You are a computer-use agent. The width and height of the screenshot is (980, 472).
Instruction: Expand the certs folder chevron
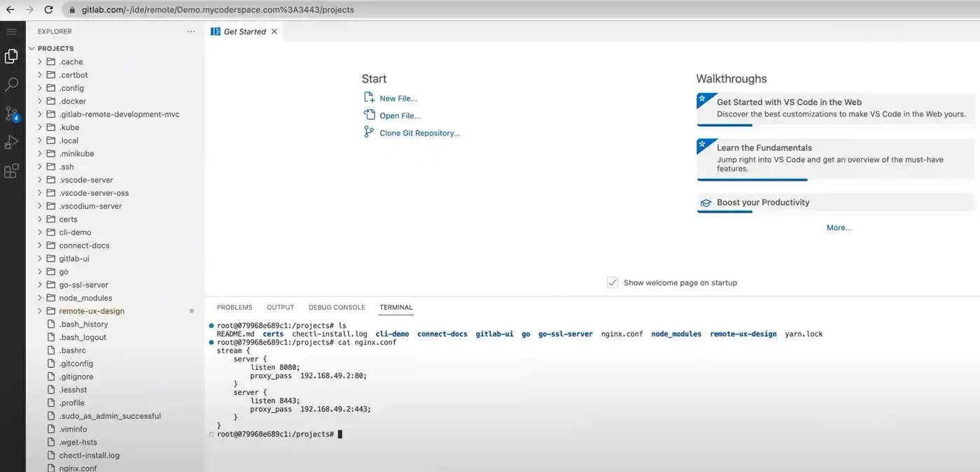point(40,219)
